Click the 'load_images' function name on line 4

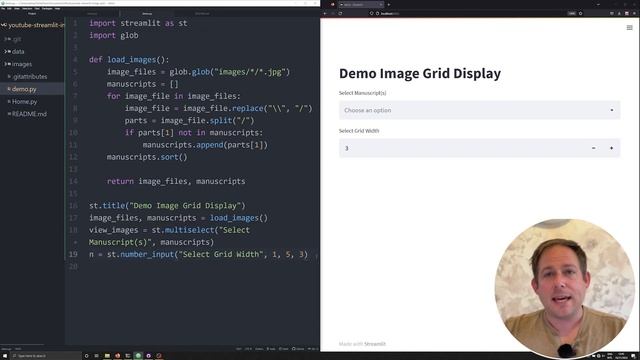click(132, 60)
